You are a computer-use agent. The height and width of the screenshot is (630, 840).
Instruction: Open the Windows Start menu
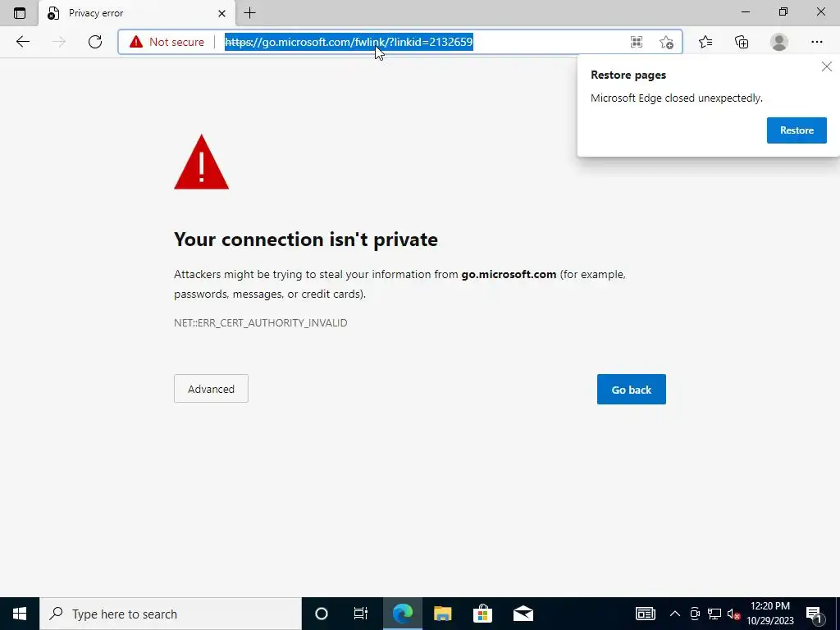tap(20, 614)
